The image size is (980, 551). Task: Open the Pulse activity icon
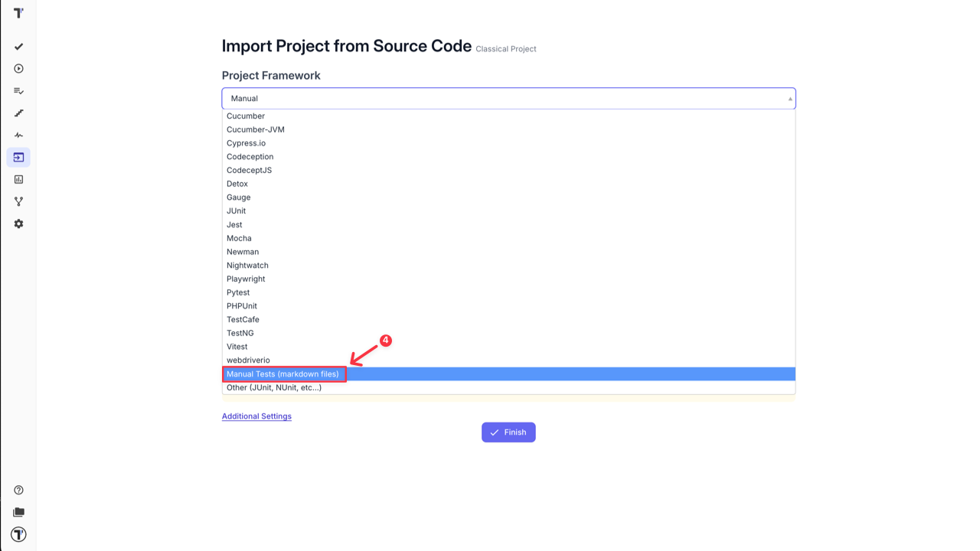[18, 135]
